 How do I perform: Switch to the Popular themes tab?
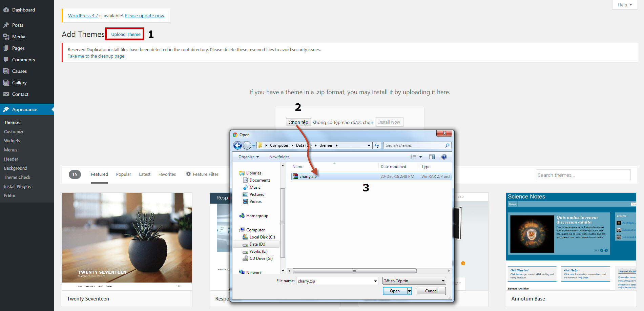[123, 174]
